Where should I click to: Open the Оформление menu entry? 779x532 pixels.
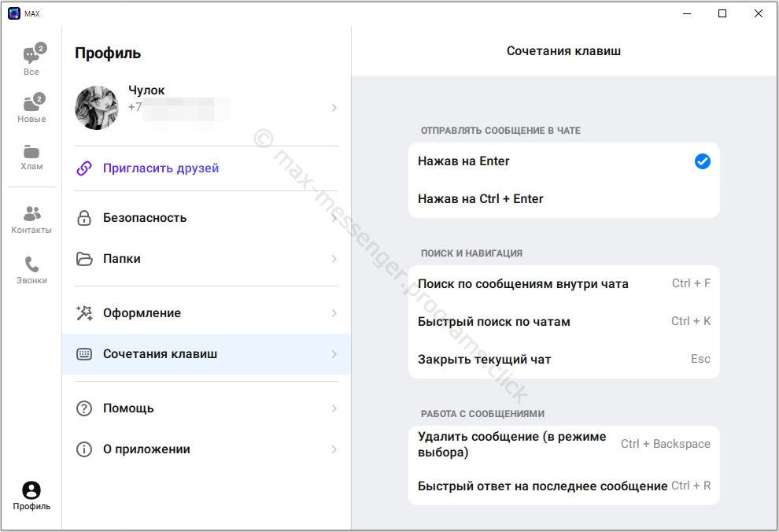142,312
